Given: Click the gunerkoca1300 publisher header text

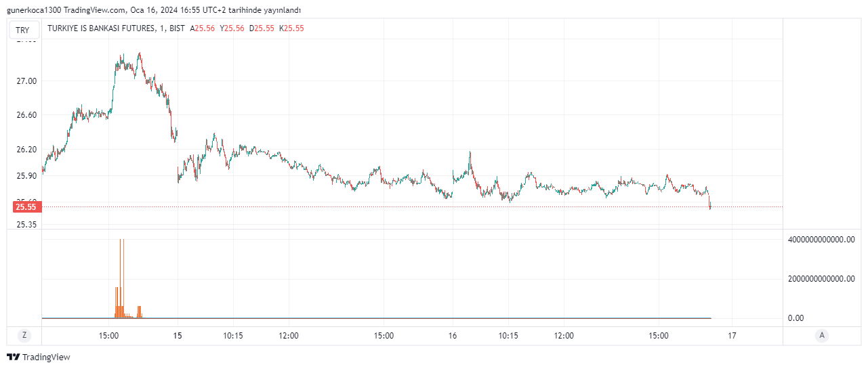Looking at the screenshot, I should coord(32,10).
